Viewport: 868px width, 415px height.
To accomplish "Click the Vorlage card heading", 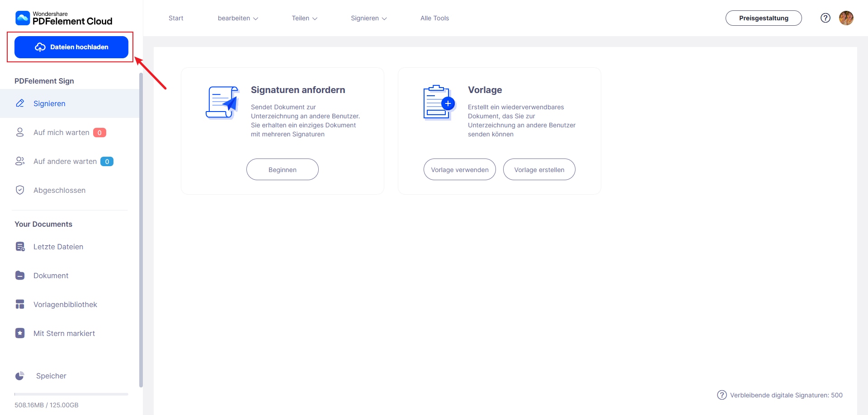I will pos(485,90).
